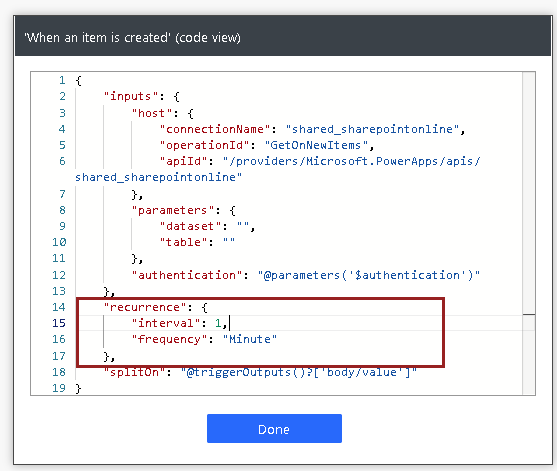Image resolution: width=557 pixels, height=471 pixels.
Task: Click the "shared_sharepointonline" value on line 4
Action: tap(372, 129)
